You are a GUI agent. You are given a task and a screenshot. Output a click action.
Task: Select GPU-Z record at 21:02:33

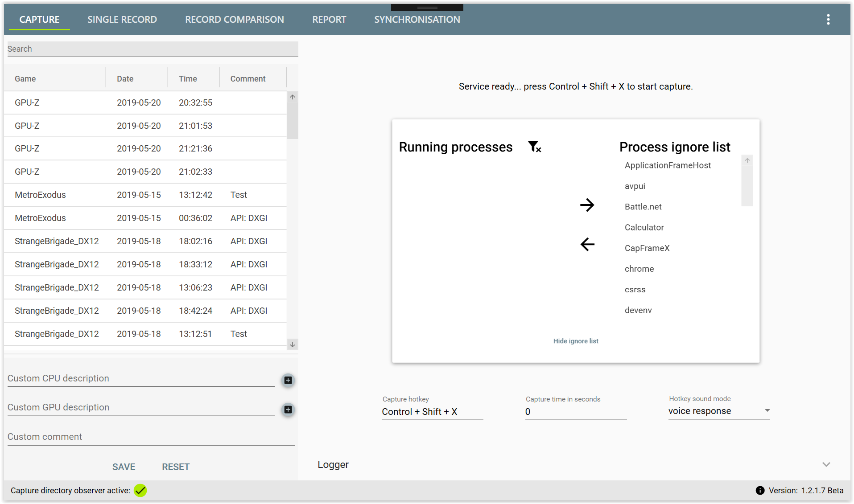(x=145, y=172)
